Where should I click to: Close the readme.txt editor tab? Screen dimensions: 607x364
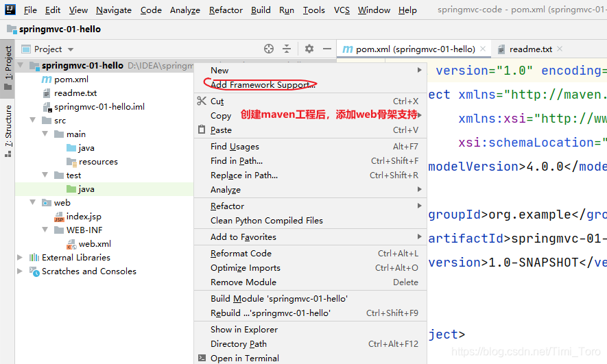[x=560, y=49]
